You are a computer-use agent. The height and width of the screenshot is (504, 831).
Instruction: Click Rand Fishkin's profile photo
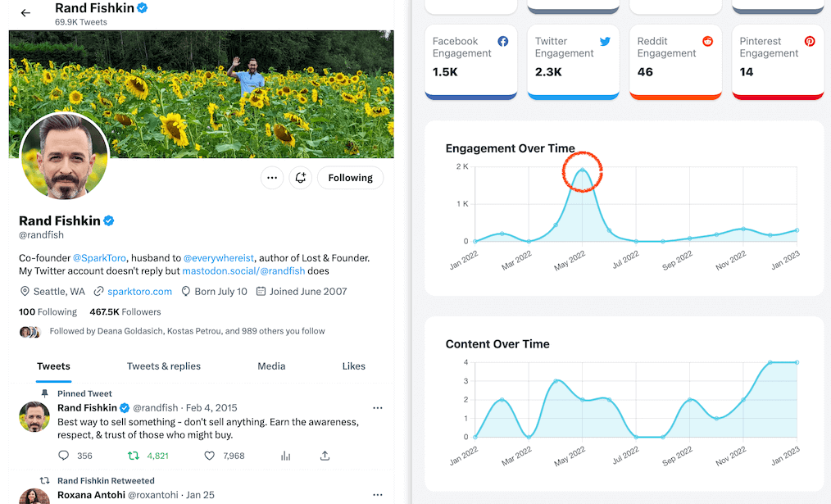click(64, 157)
